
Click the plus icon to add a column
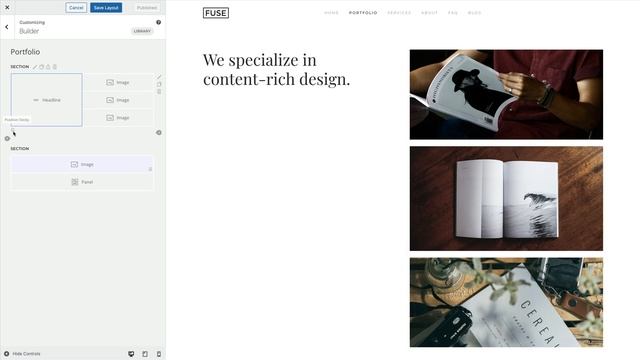click(159, 133)
